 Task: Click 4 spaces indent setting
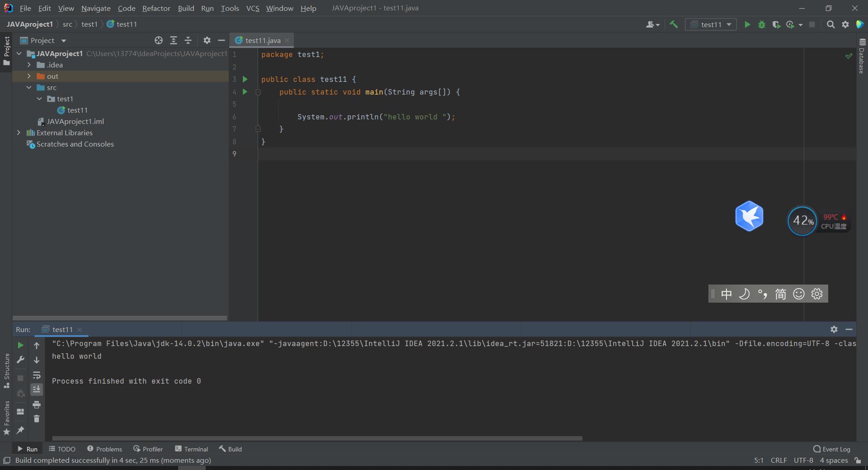pyautogui.click(x=834, y=460)
